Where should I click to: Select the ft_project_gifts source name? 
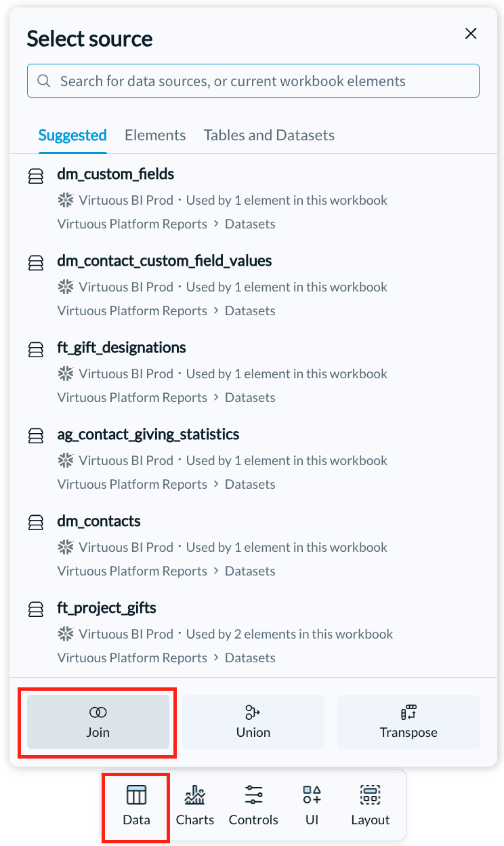106,608
